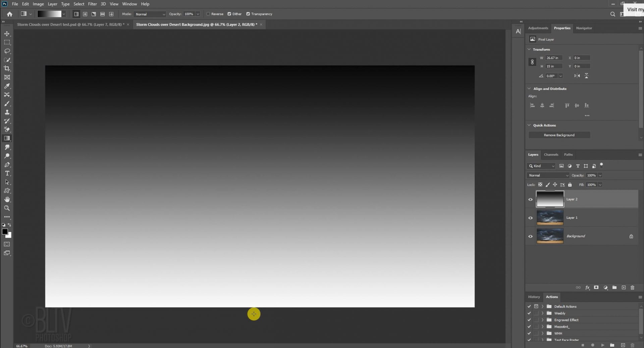Select the Eyedropper tool

(x=7, y=86)
